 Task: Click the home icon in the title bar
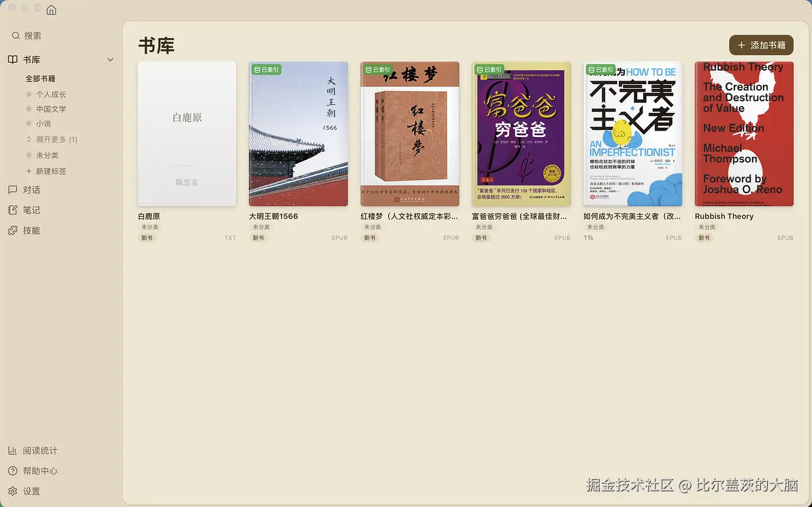click(51, 9)
